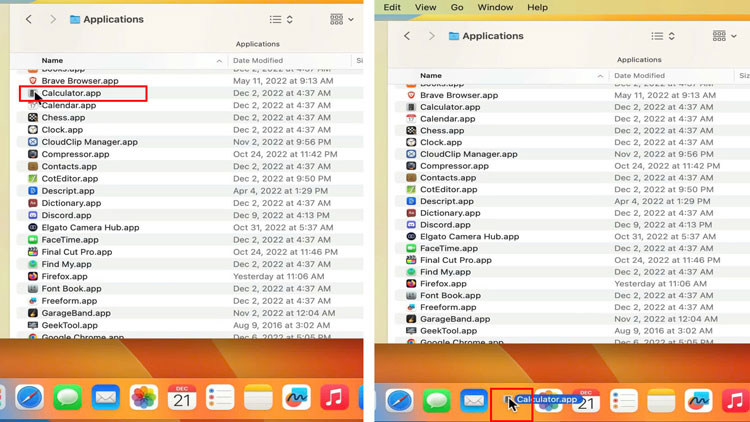Select Brave Browser.app name in right window
This screenshot has height=422, width=750.
click(459, 95)
